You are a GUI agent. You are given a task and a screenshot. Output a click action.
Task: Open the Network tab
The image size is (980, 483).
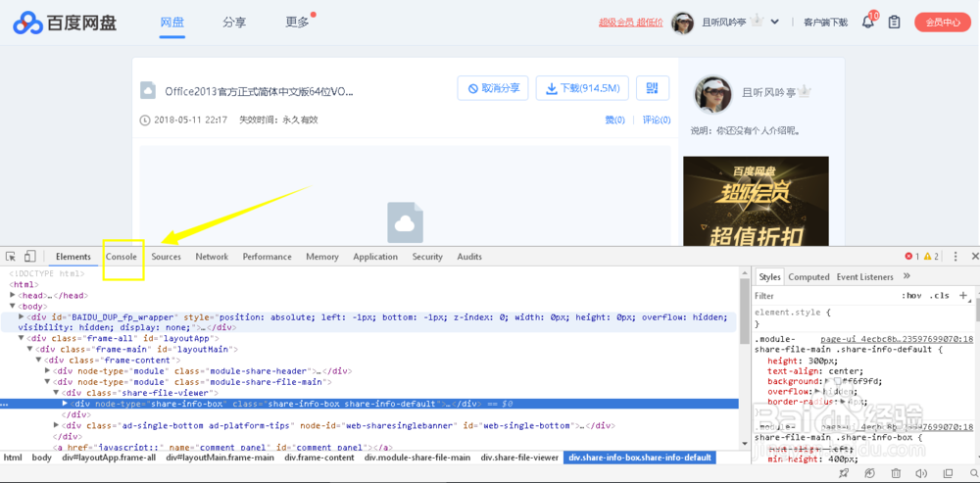(212, 256)
